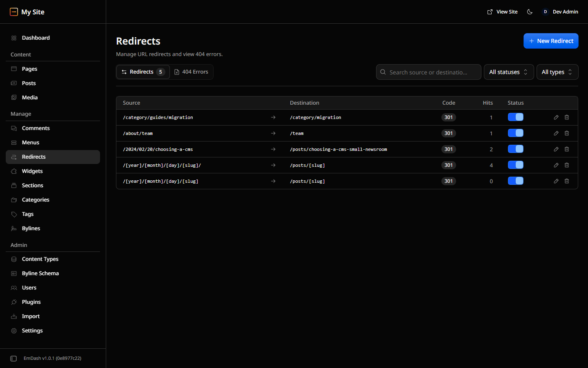Disable the /category/guides/migration redirect
588x368 pixels.
[516, 117]
